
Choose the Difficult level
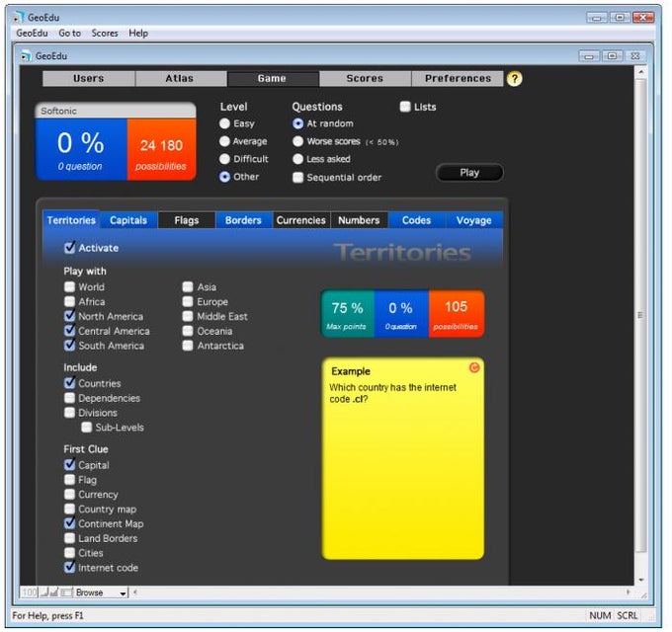coord(224,159)
